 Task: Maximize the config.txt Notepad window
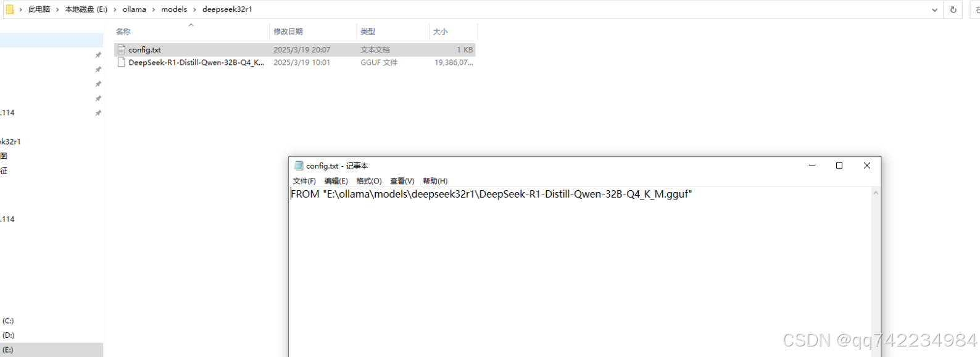[839, 166]
